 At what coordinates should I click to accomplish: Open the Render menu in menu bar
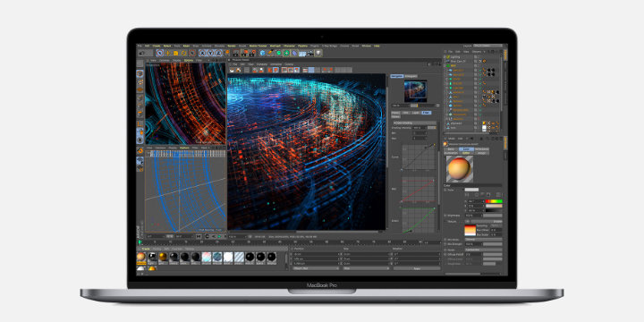point(232,46)
